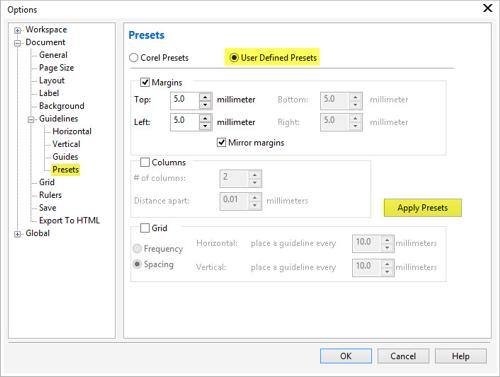Choose the Corel Presets radio button
Image resolution: width=500 pixels, height=377 pixels.
click(x=133, y=58)
